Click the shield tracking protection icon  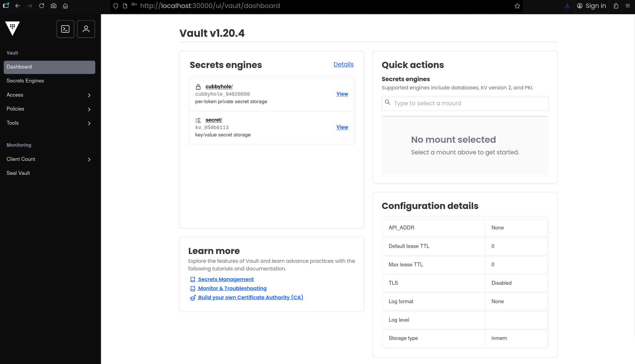115,6
